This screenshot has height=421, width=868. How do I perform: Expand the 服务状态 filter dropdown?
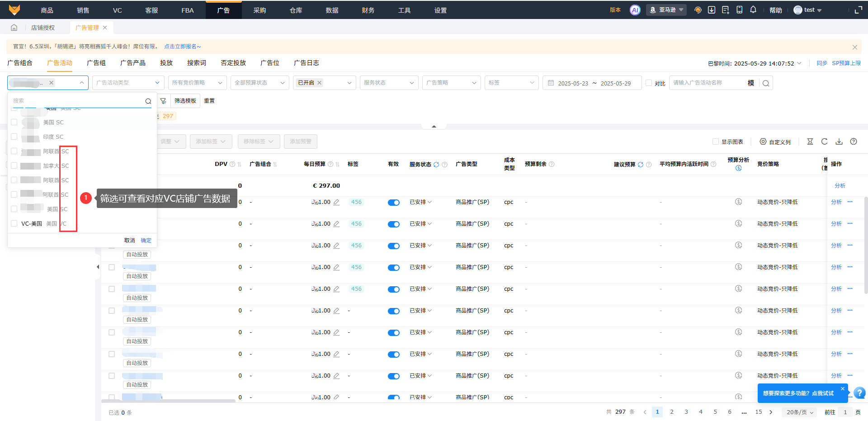pos(389,83)
